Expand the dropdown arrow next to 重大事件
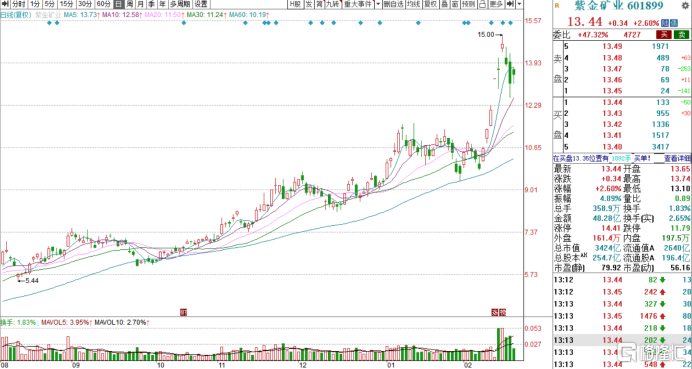 [x=378, y=4]
